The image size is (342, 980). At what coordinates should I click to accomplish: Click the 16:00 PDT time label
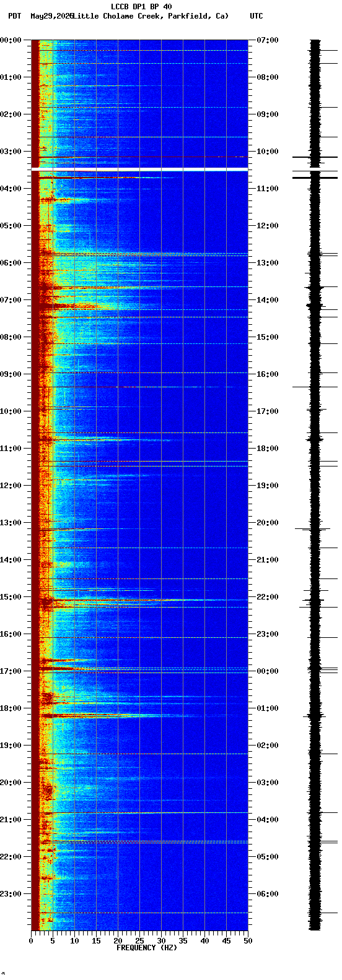[x=11, y=634]
